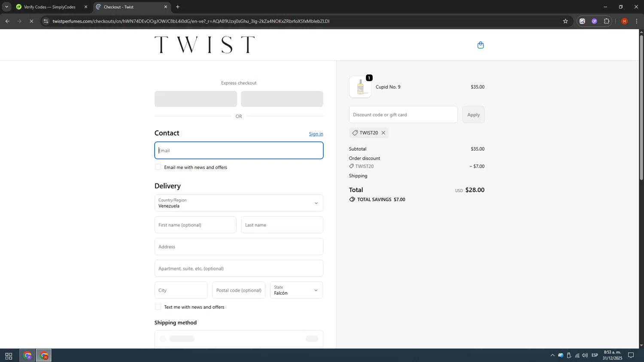Focus the Address input field
This screenshot has width=644, height=362.
[239, 247]
